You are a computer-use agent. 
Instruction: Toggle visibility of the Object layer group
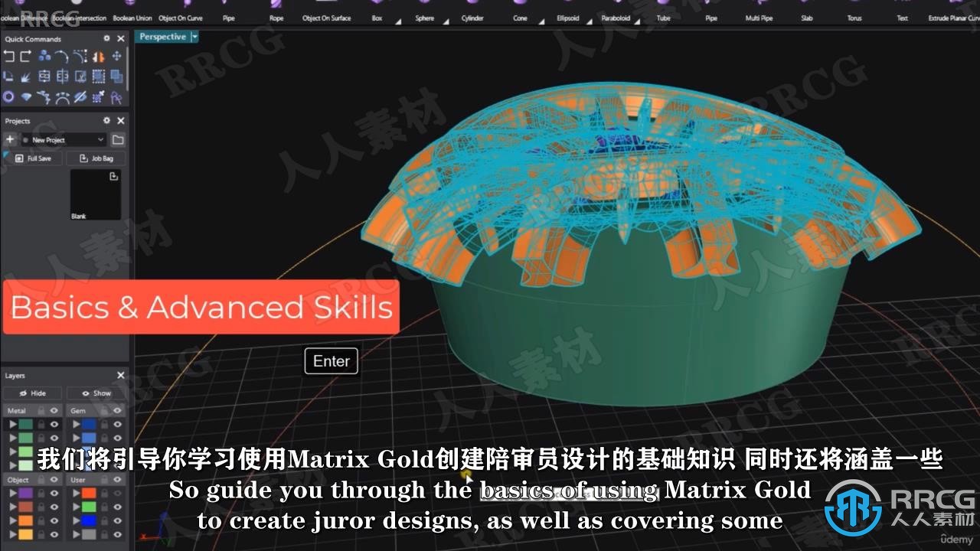point(54,480)
